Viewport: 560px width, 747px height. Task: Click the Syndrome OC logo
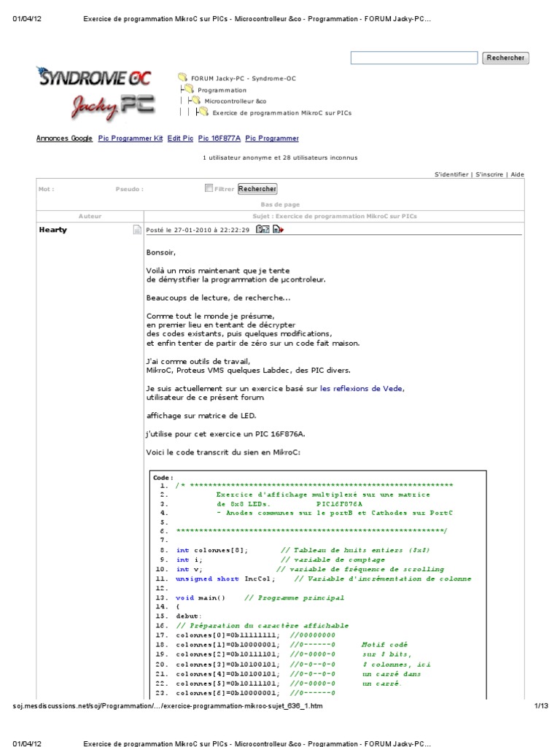(94, 77)
